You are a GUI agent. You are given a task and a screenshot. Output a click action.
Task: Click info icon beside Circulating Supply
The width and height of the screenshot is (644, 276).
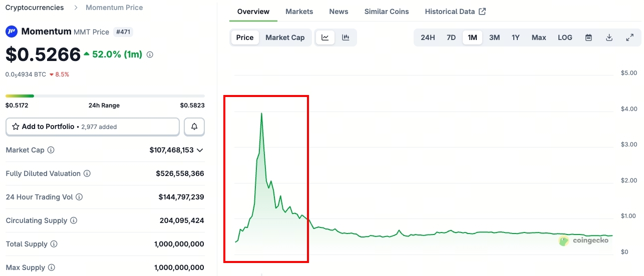tap(74, 220)
